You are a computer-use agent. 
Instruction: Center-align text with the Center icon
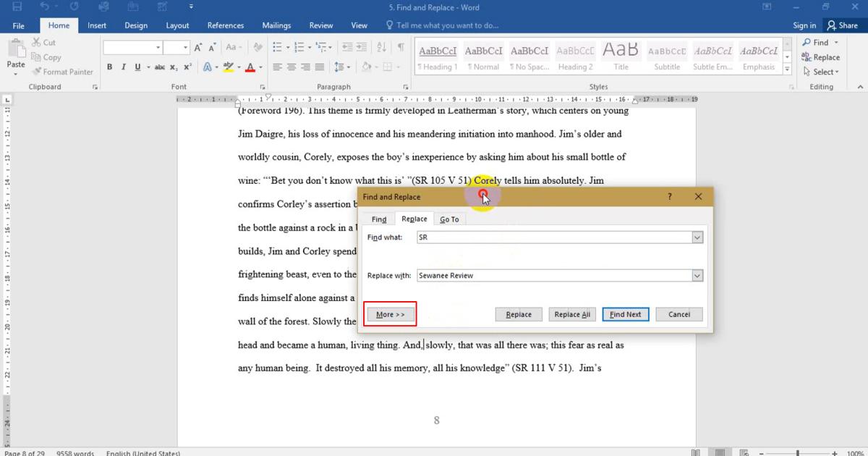pos(292,67)
